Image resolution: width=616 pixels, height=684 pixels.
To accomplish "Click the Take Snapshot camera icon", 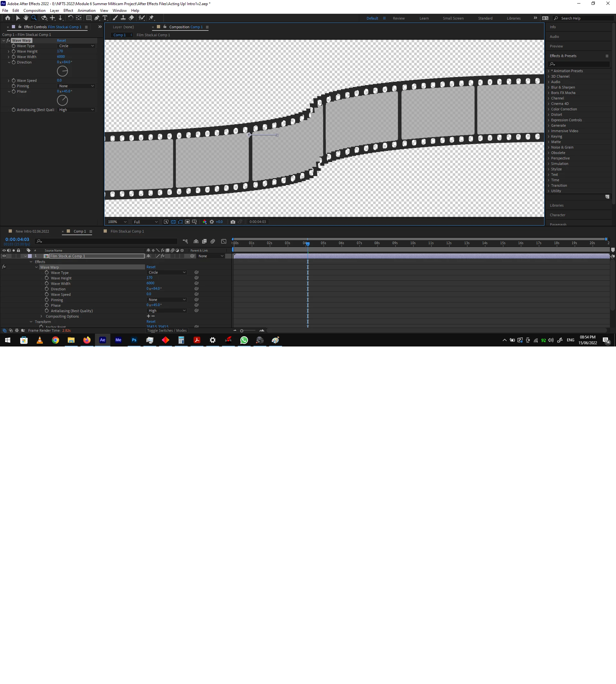I will 233,222.
